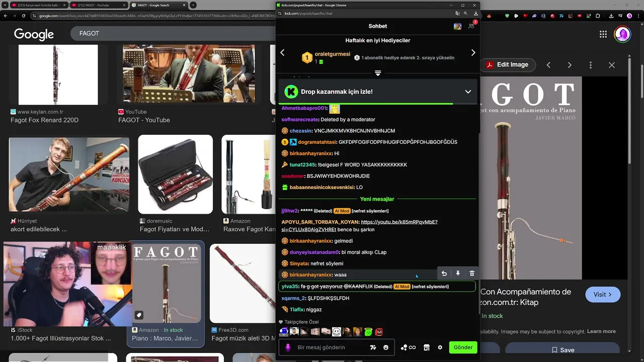644x362 pixels.
Task: Click username xqarms_2 in chat
Action: [x=293, y=298]
